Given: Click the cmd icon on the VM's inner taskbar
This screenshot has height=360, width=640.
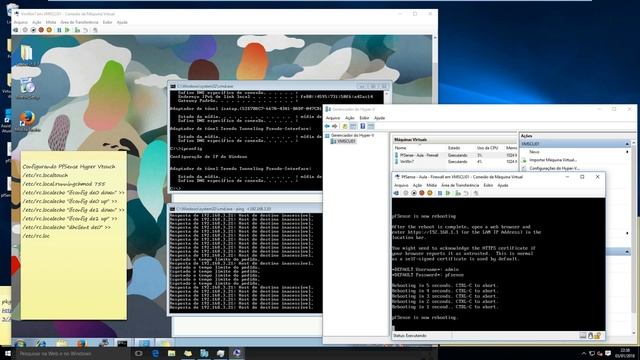Looking at the screenshot, I should 122,343.
